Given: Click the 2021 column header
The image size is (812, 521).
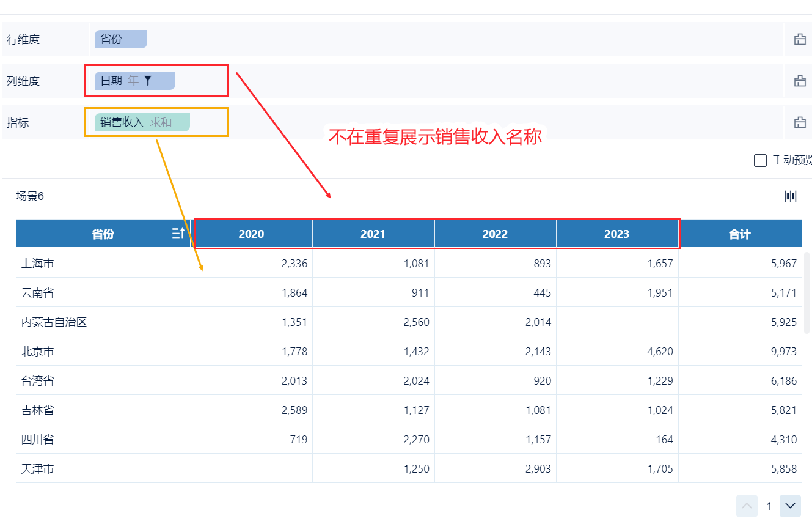Looking at the screenshot, I should click(373, 234).
